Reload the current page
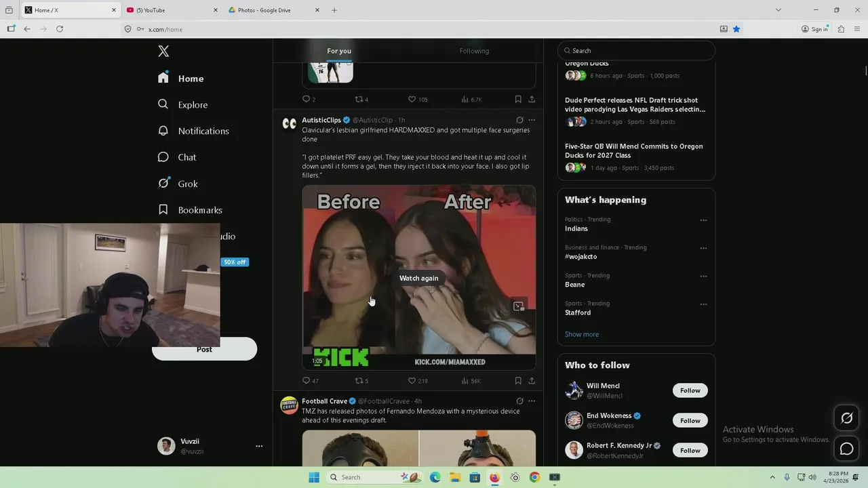This screenshot has height=488, width=868. (x=60, y=29)
